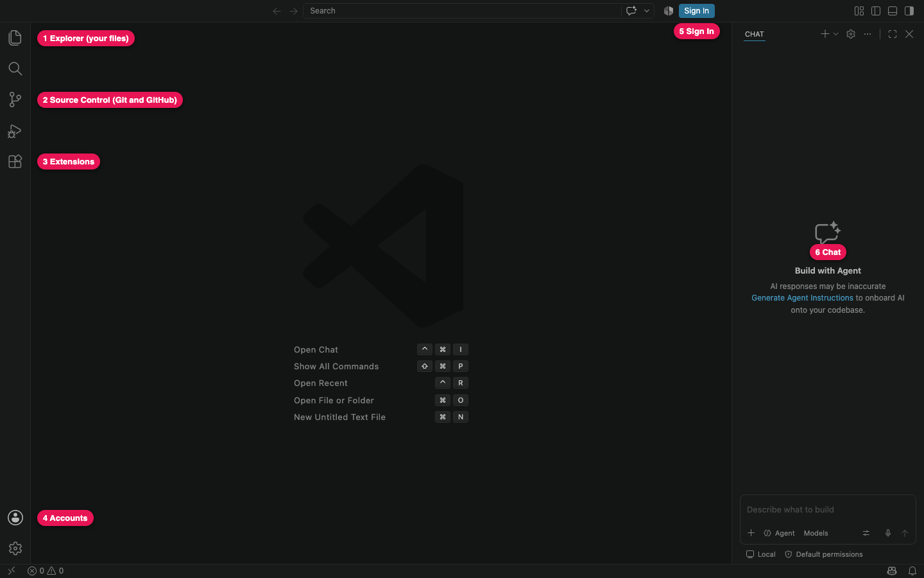The width and height of the screenshot is (924, 578).
Task: Open the Search view magnifier icon
Action: point(15,69)
